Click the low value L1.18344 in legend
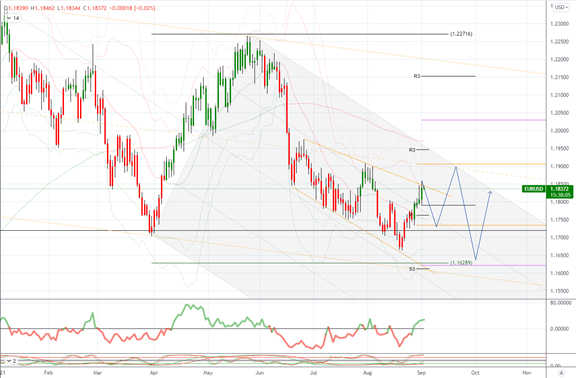The width and height of the screenshot is (576, 378). 70,8
